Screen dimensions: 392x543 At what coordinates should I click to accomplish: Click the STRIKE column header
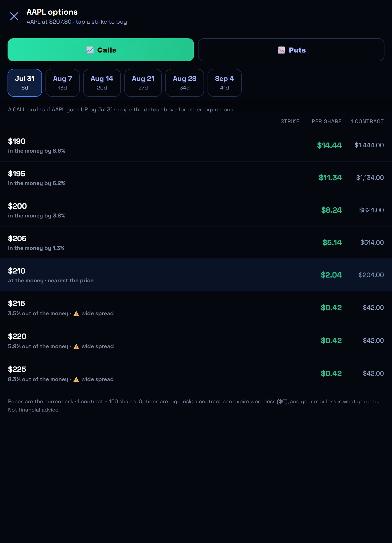(290, 121)
